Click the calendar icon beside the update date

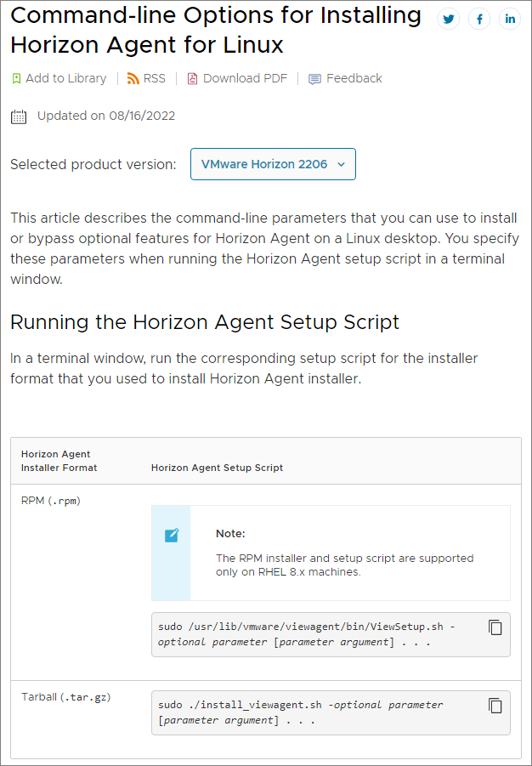click(19, 116)
